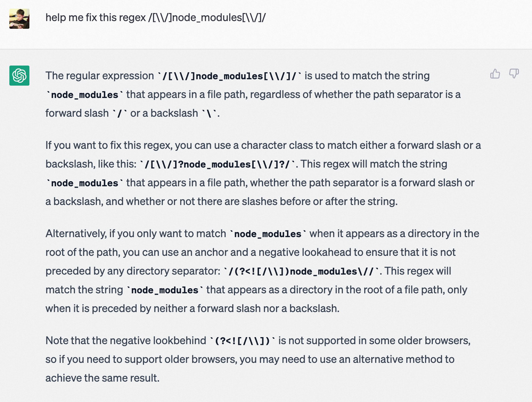Viewport: 532px width, 402px height.
Task: Click the forward slash inline code snippet
Action: (x=119, y=113)
